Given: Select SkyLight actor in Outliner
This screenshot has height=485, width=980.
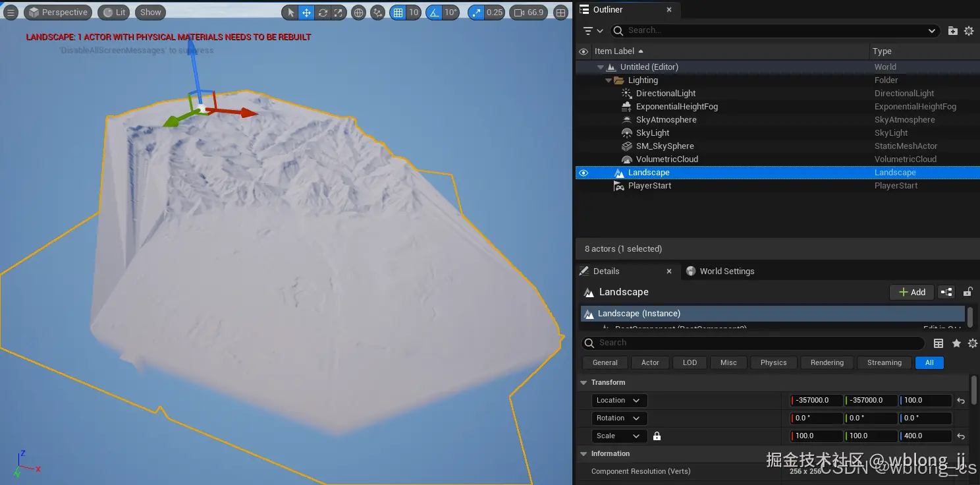Looking at the screenshot, I should click(653, 133).
